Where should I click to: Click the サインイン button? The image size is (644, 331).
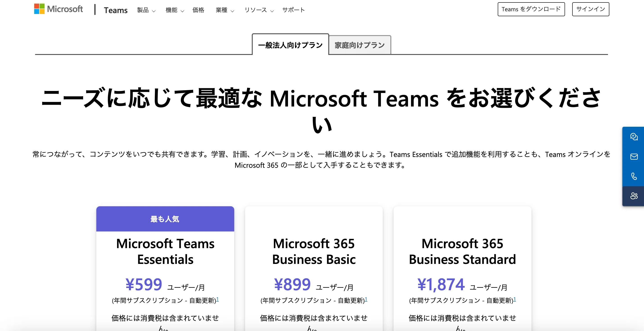click(590, 9)
